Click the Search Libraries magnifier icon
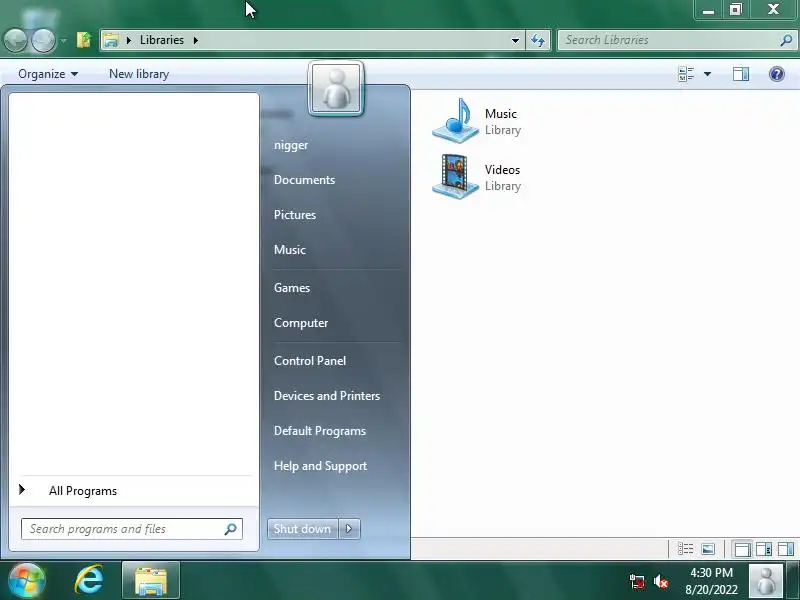The image size is (800, 600). [786, 40]
